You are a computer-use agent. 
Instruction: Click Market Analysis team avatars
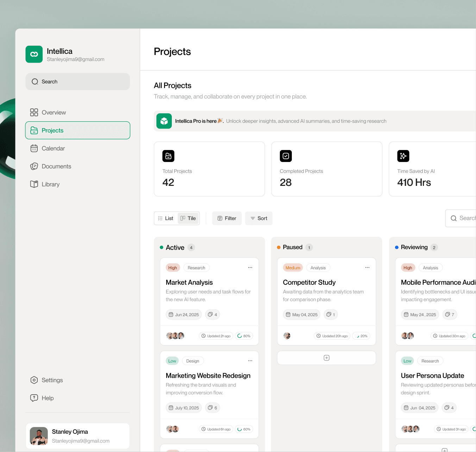[x=175, y=336]
